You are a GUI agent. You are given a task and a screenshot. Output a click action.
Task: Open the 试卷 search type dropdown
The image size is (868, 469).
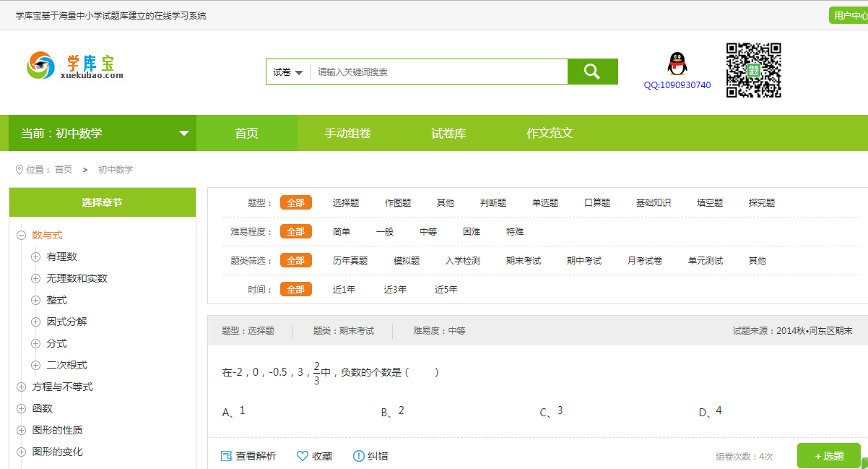coord(288,72)
